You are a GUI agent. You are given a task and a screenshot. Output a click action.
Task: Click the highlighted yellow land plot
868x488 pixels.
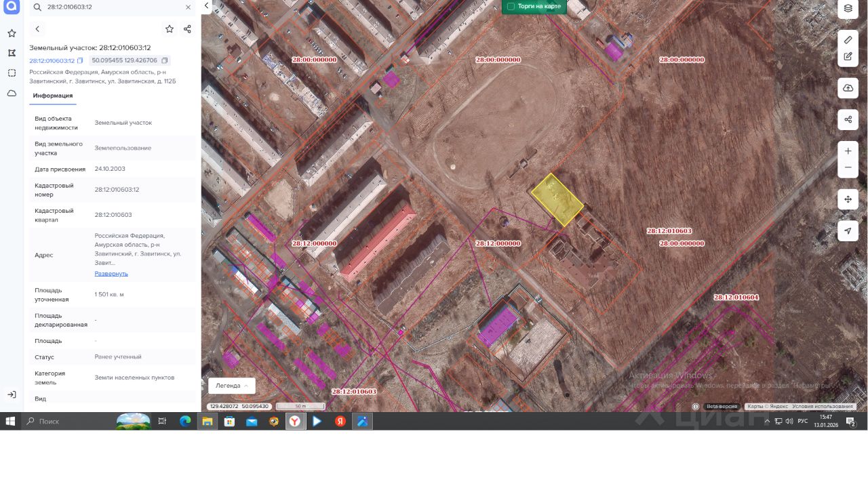click(557, 199)
